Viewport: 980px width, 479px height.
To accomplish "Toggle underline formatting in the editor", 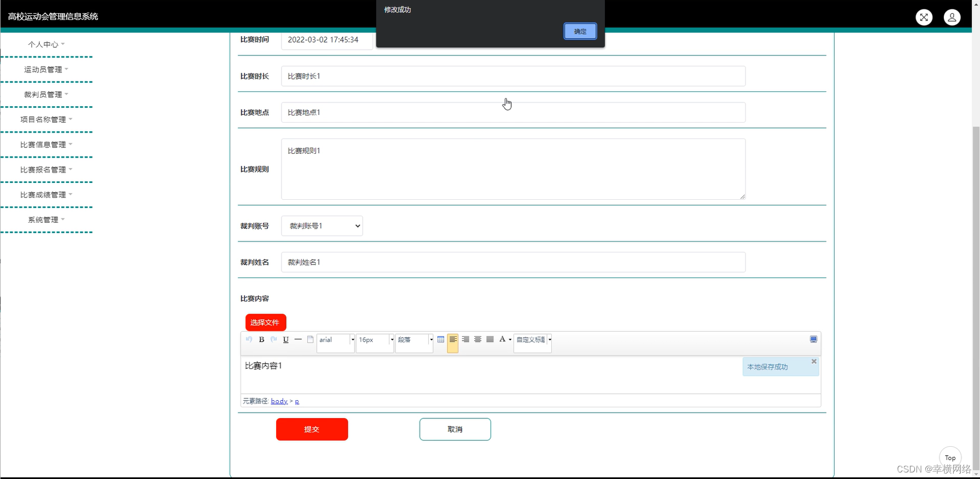I will (285, 339).
